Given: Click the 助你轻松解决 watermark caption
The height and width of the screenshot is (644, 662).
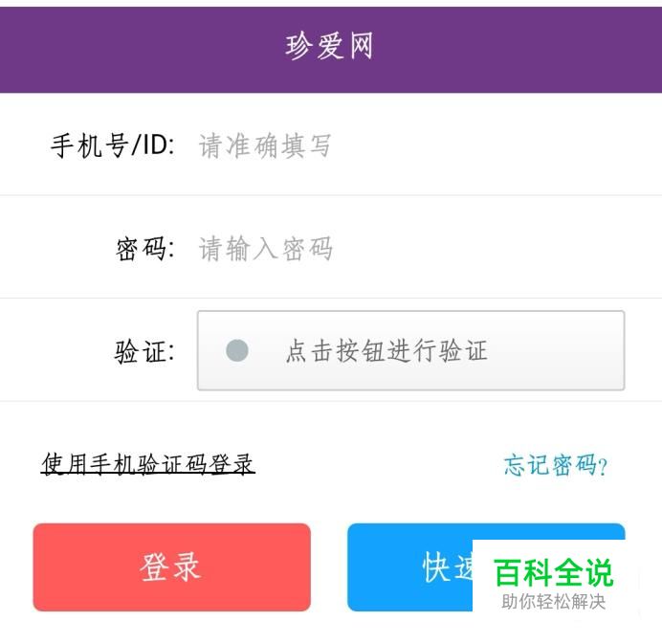Looking at the screenshot, I should (x=553, y=602).
